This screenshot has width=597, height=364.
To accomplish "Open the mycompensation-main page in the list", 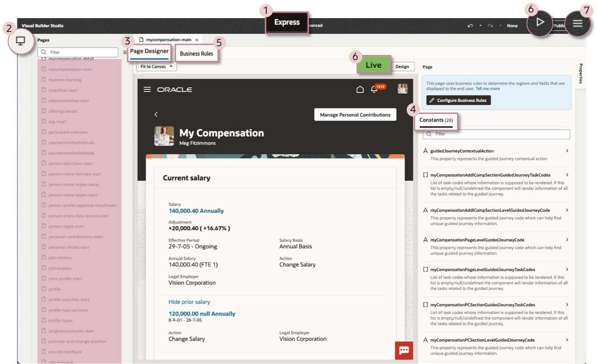I will [70, 69].
